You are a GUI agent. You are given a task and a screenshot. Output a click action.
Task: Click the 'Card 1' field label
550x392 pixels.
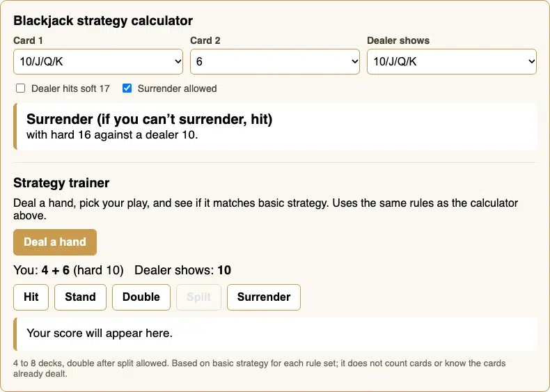(x=28, y=40)
